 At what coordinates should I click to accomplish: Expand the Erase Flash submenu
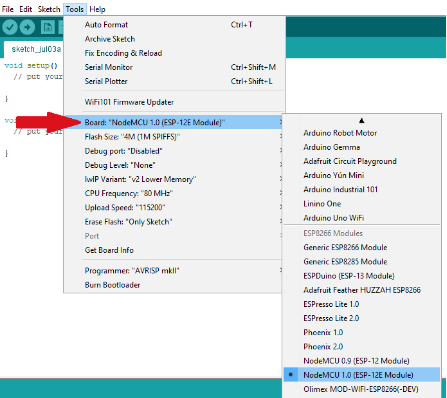point(174,222)
